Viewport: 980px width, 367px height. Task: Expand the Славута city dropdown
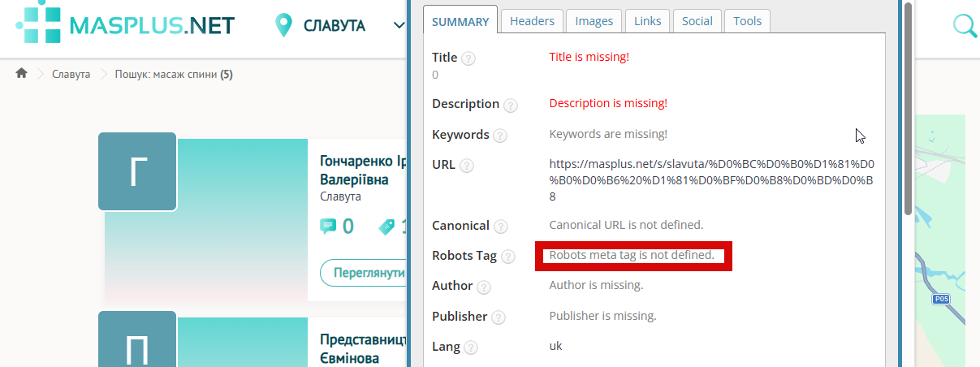[399, 25]
